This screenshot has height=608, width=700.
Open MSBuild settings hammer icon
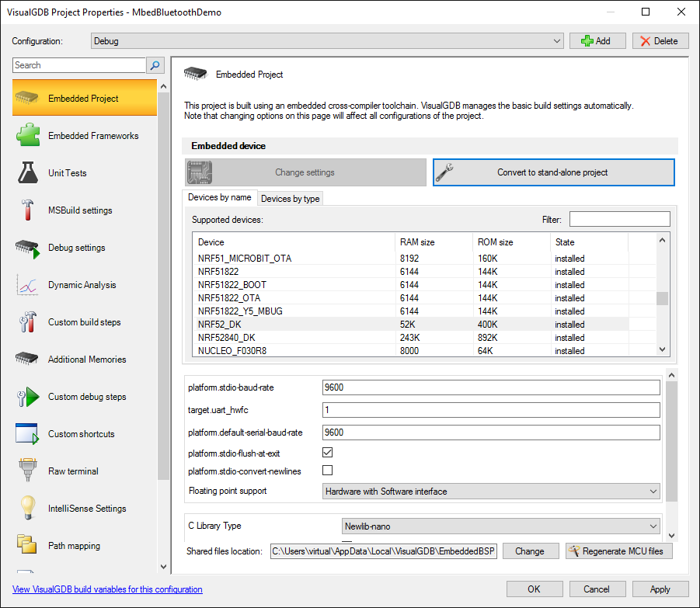tap(28, 210)
